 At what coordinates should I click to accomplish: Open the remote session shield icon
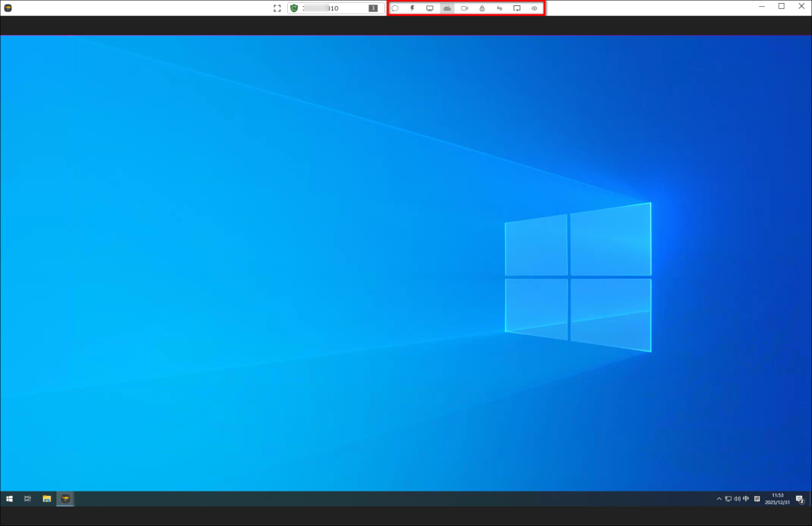(x=293, y=8)
